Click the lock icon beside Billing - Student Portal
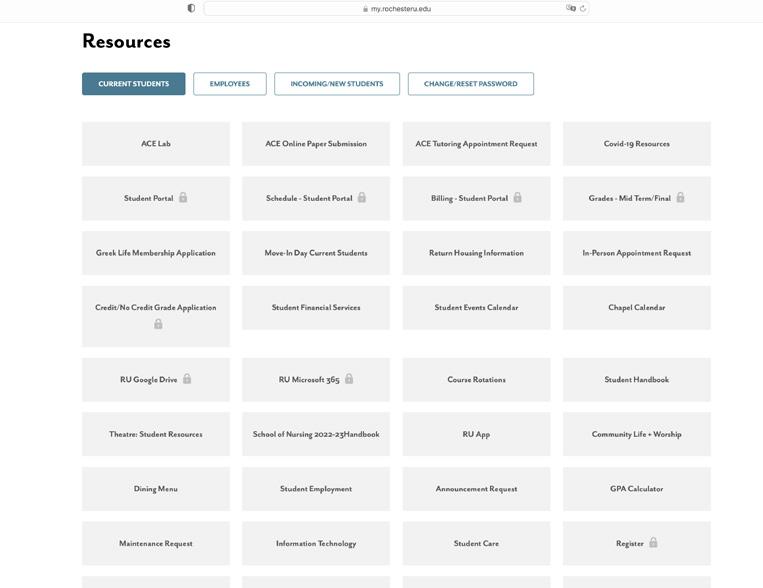 pyautogui.click(x=517, y=197)
